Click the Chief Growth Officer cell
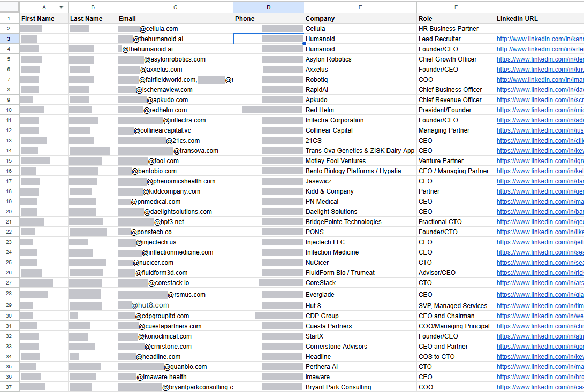Screen dimensions: 584x392 pyautogui.click(x=456, y=59)
